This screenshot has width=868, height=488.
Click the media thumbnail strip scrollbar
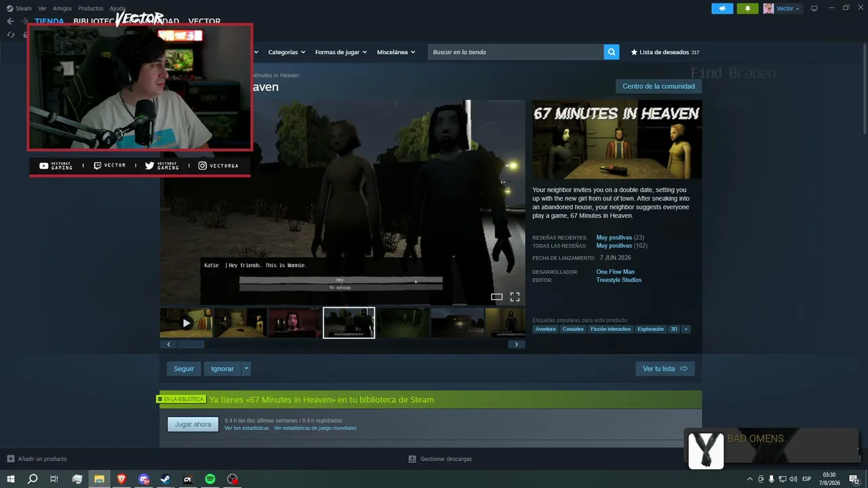pyautogui.click(x=191, y=344)
